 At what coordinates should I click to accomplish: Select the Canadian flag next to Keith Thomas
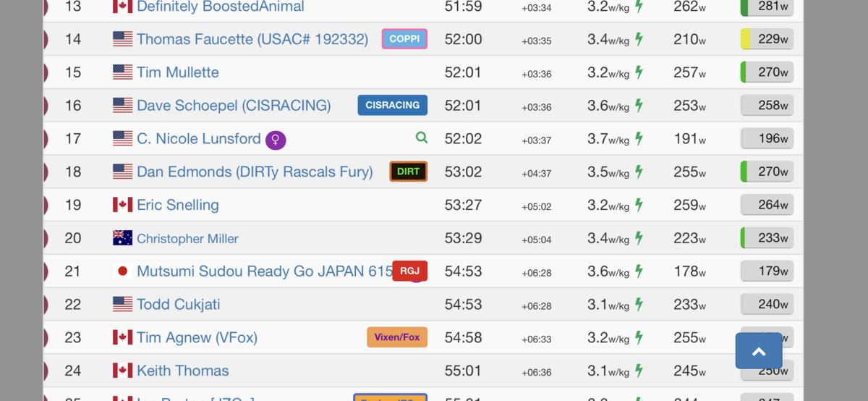(123, 371)
